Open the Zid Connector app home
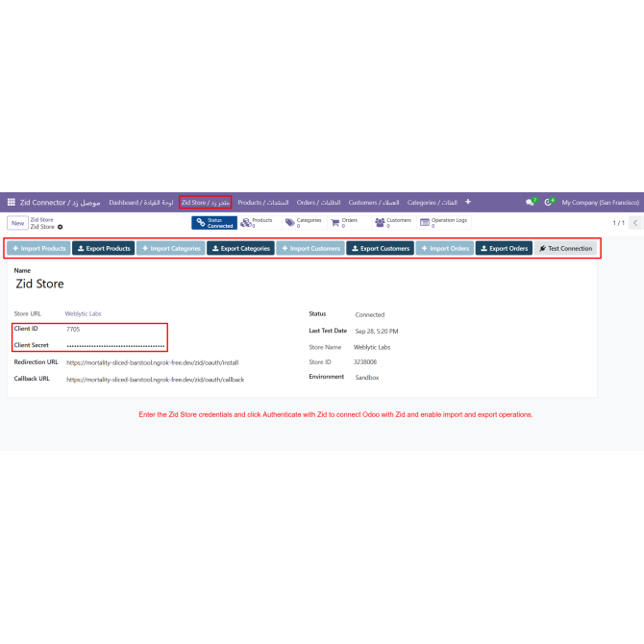644x644 pixels. coord(60,203)
